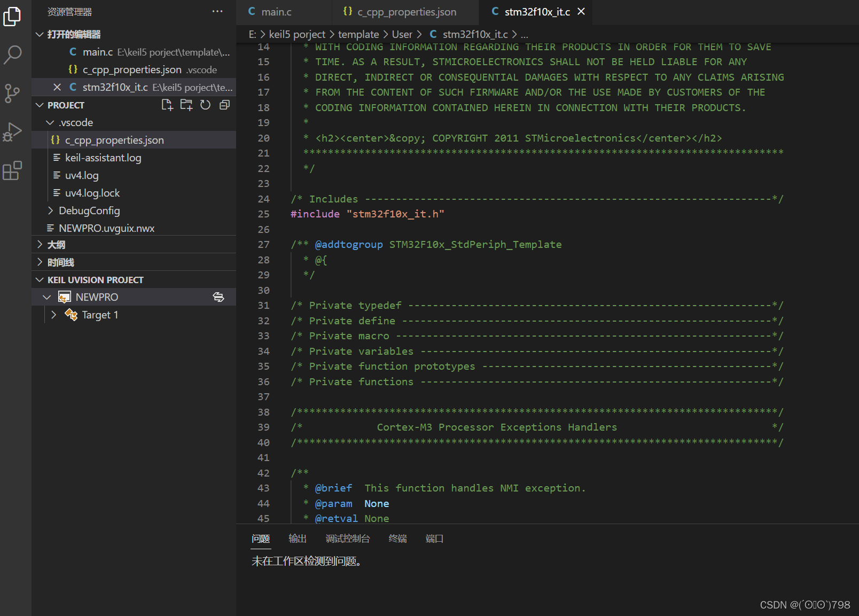
Task: Click the more actions ellipsis in 资源管理器
Action: pos(217,11)
